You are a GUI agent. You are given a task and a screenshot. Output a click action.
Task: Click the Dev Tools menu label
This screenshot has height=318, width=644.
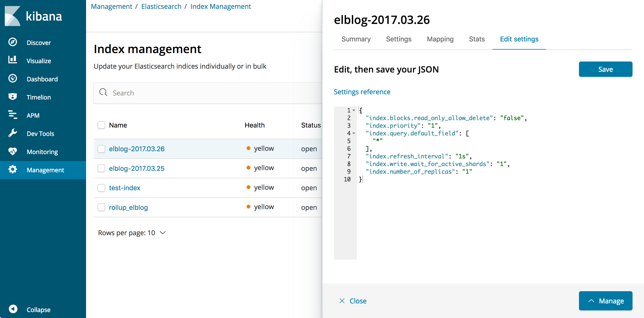pos(40,133)
